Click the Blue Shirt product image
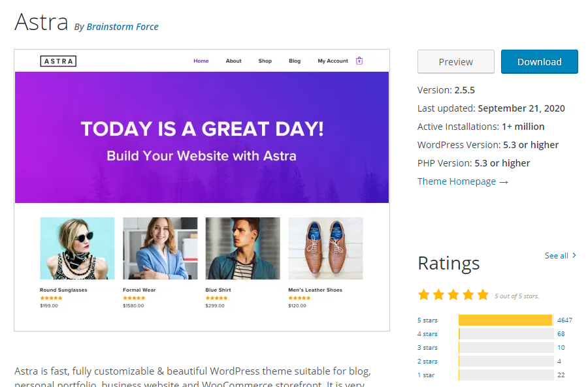 242,249
